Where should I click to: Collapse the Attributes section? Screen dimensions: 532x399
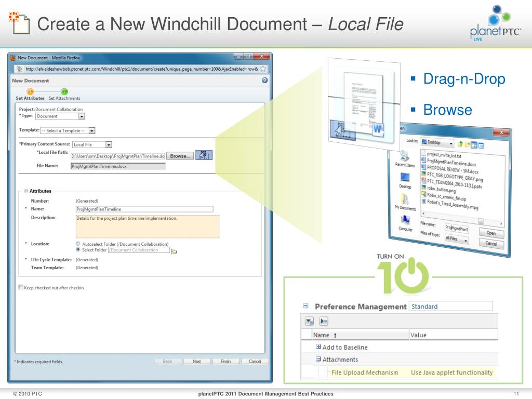click(x=26, y=191)
